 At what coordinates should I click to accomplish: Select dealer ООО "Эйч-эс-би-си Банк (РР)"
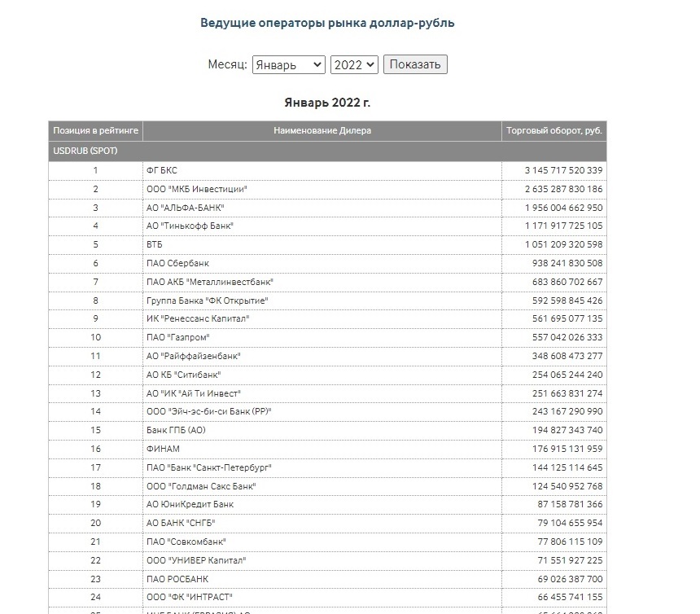tap(209, 412)
